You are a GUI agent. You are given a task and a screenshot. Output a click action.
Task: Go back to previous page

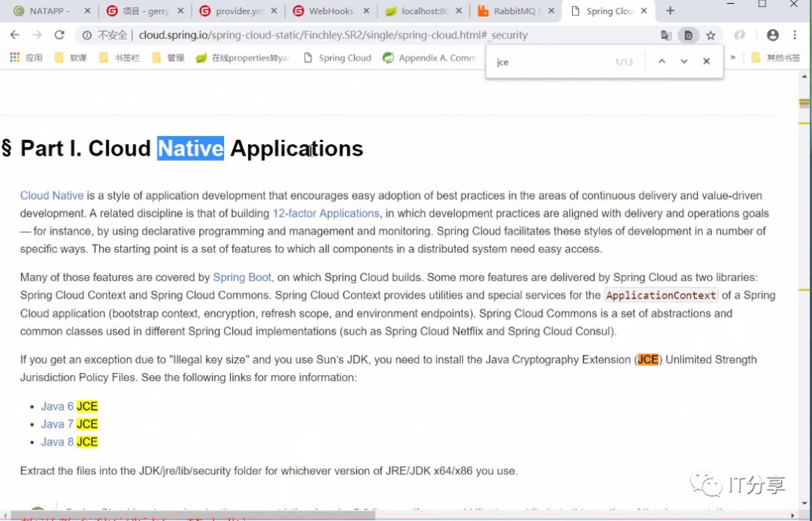coord(14,35)
